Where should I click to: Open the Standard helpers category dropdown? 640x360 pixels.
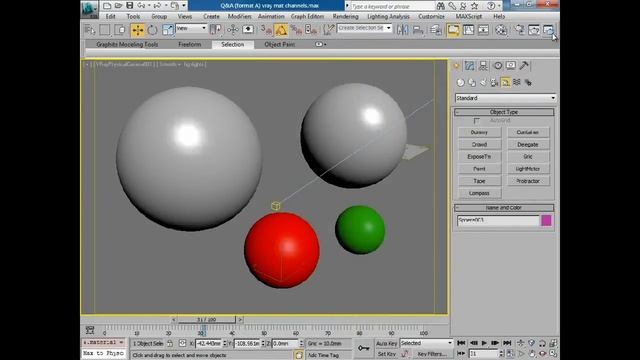pos(505,98)
